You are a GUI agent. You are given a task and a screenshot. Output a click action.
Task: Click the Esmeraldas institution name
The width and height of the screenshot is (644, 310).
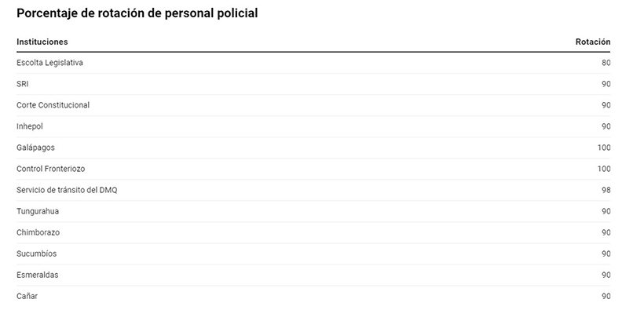tap(38, 275)
